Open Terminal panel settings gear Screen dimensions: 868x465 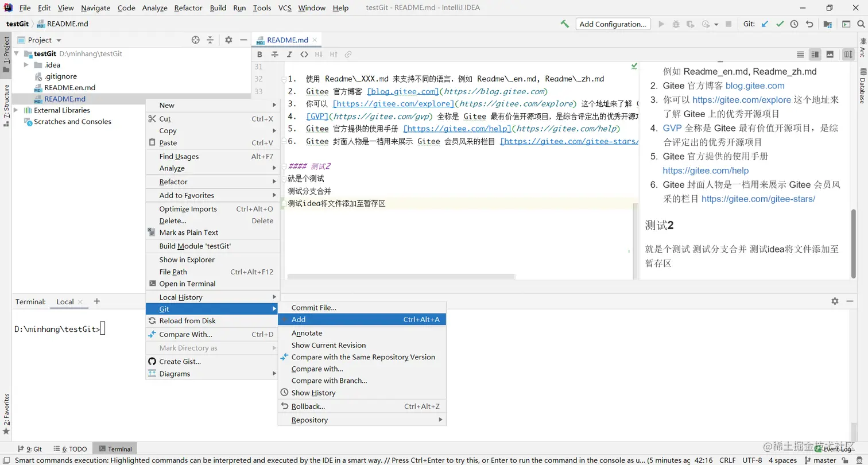tap(835, 301)
